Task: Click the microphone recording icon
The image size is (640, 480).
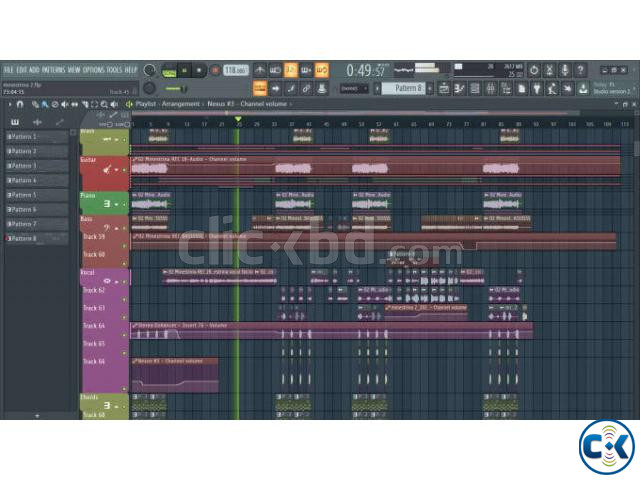Action: (565, 70)
